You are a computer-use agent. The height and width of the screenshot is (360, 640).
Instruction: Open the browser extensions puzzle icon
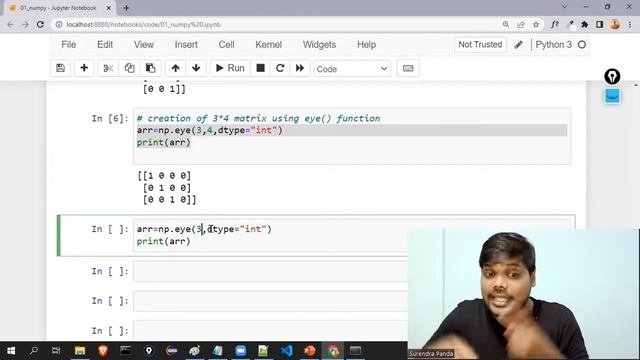tap(584, 24)
